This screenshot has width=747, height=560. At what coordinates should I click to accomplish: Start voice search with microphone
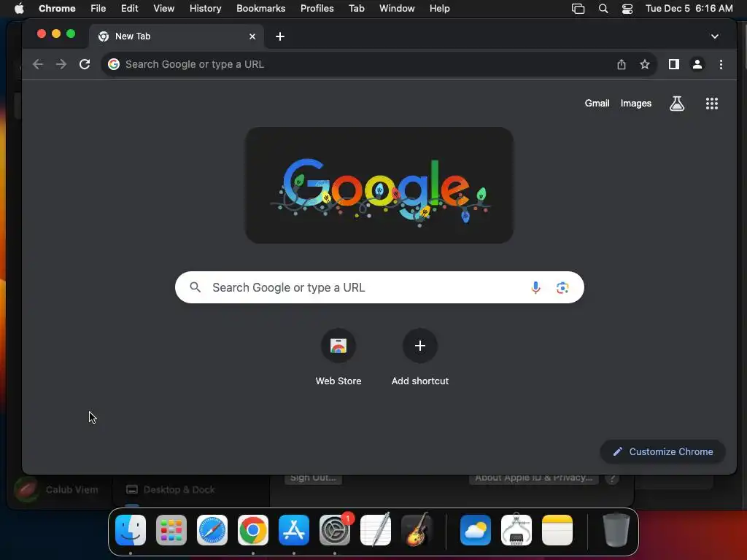[535, 287]
